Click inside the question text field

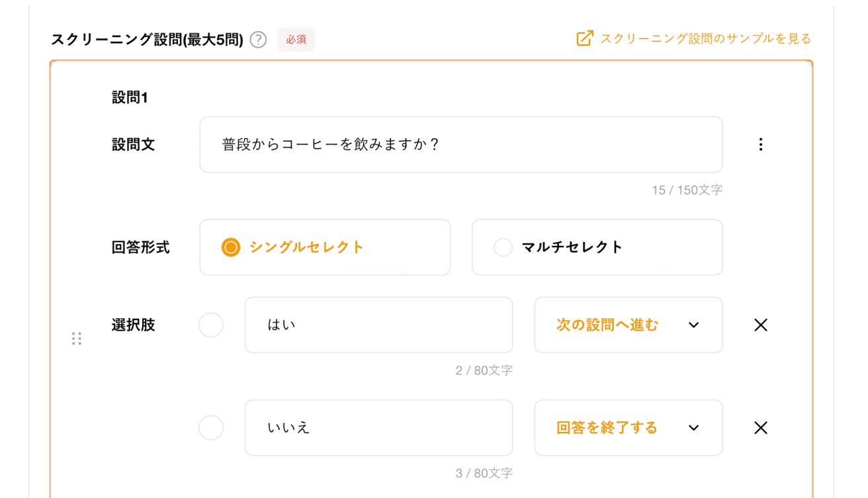coord(460,144)
